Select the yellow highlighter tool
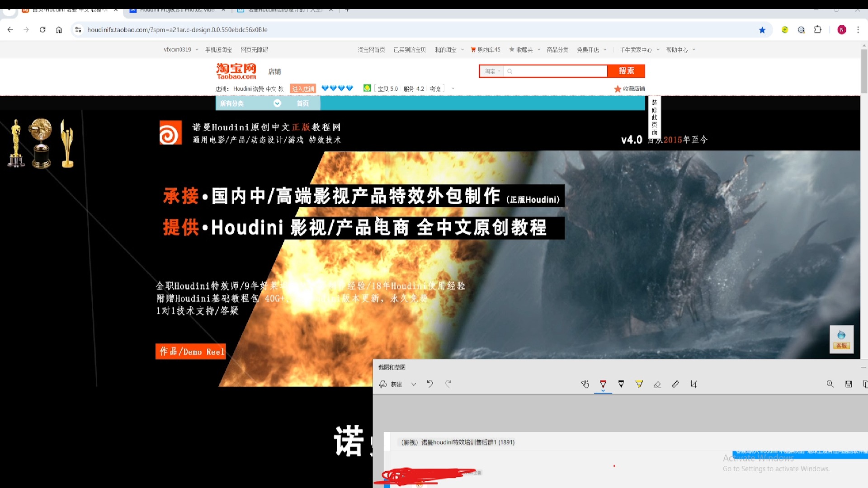The height and width of the screenshot is (488, 868). [x=639, y=384]
